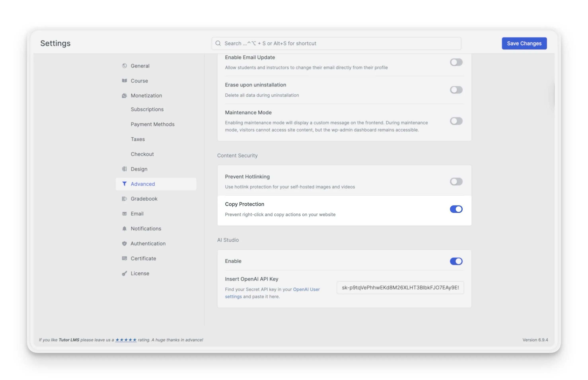Click the Authentication shield icon
This screenshot has height=380, width=588.
pos(125,243)
